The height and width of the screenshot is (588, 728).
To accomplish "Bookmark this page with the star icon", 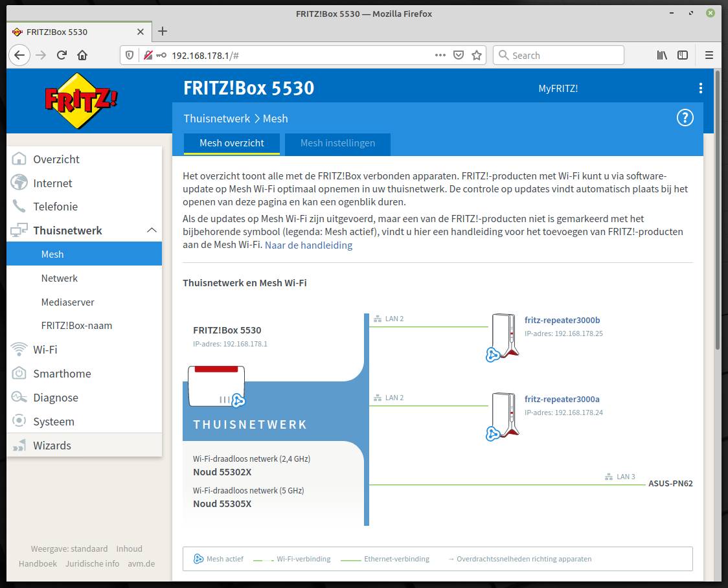I will [477, 55].
